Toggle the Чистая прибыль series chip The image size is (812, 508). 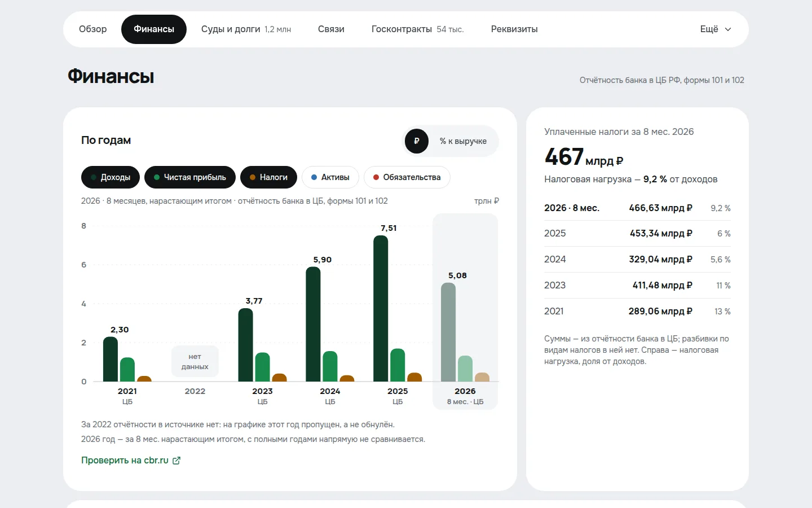click(190, 177)
